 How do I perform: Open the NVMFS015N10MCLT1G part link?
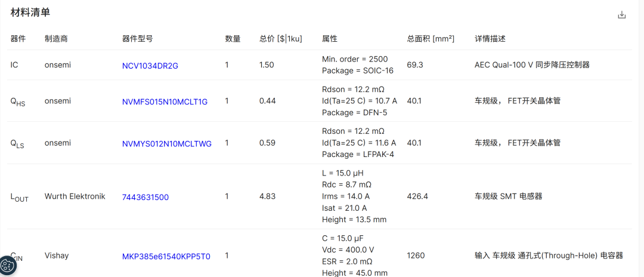coord(165,101)
